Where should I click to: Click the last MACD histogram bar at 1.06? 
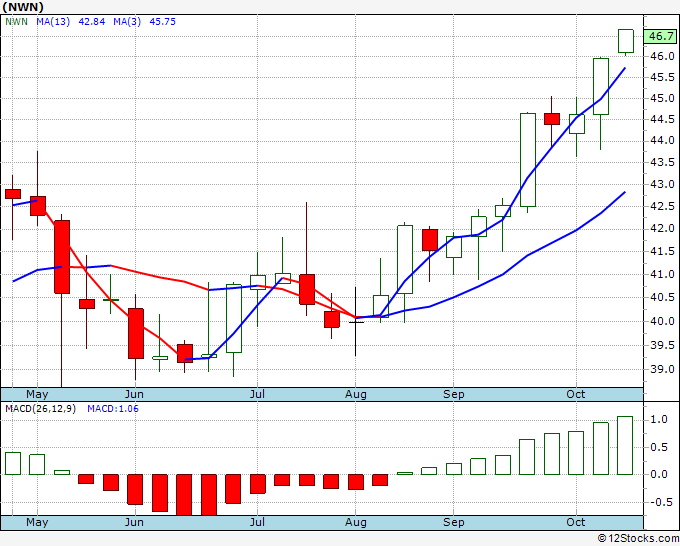pyautogui.click(x=625, y=445)
